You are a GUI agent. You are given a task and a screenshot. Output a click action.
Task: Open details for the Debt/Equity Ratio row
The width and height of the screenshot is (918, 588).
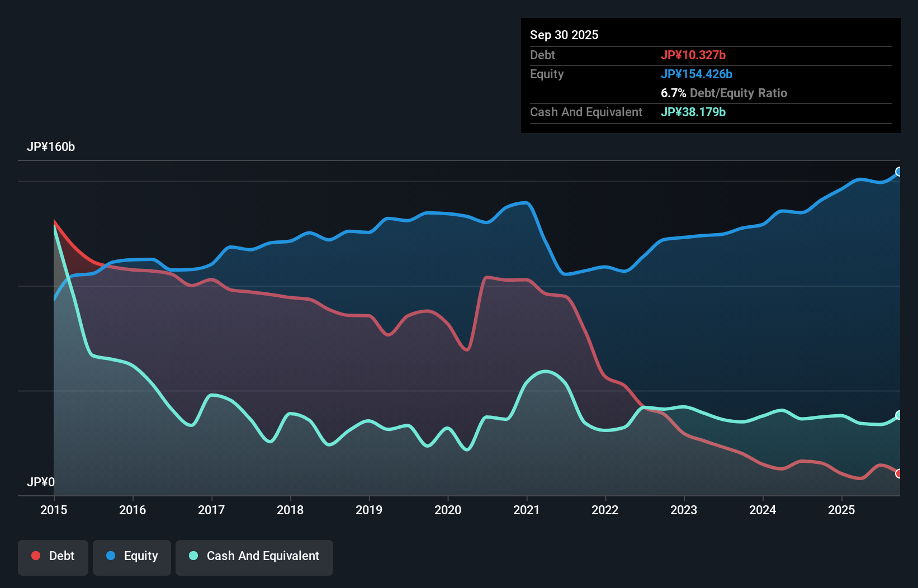pyautogui.click(x=724, y=93)
